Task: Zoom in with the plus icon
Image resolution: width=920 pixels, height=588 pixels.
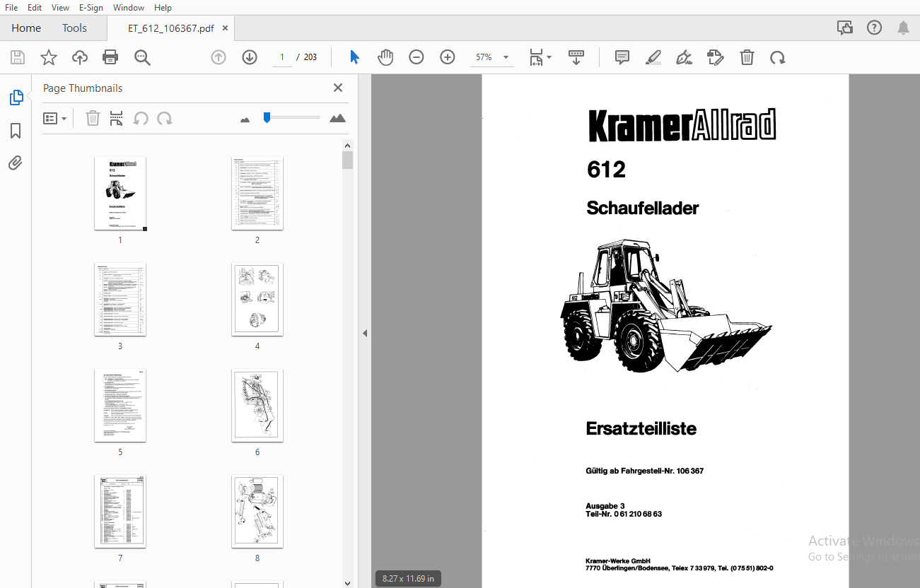Action: point(448,57)
